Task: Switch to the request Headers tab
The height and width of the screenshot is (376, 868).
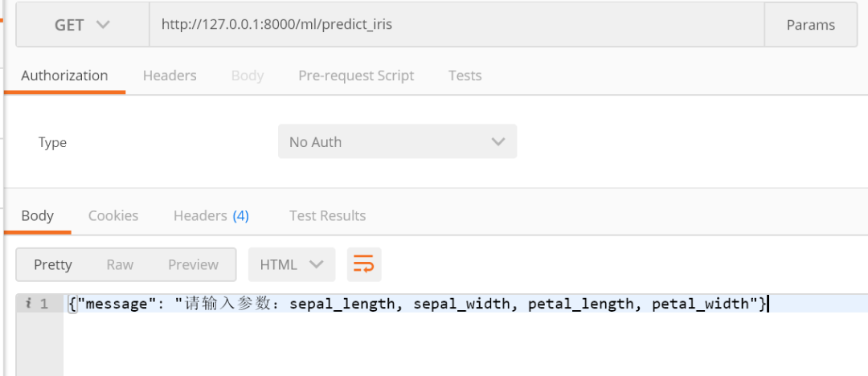Action: 170,76
